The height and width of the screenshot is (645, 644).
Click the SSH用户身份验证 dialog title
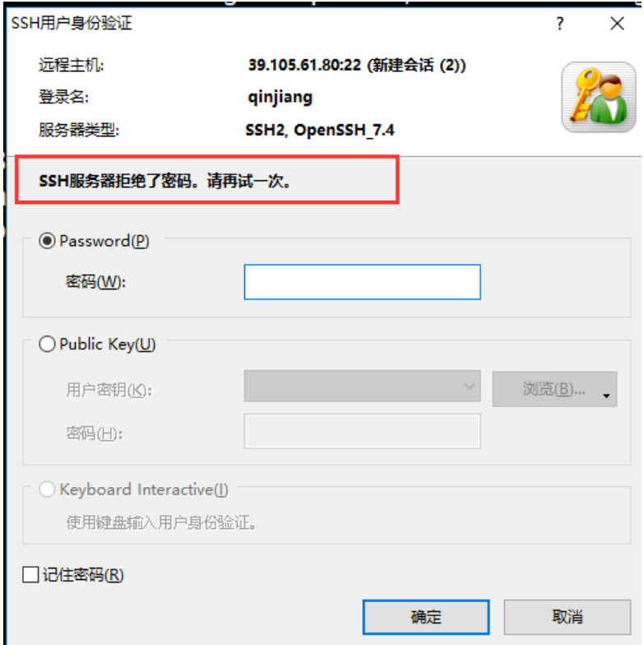(x=72, y=23)
